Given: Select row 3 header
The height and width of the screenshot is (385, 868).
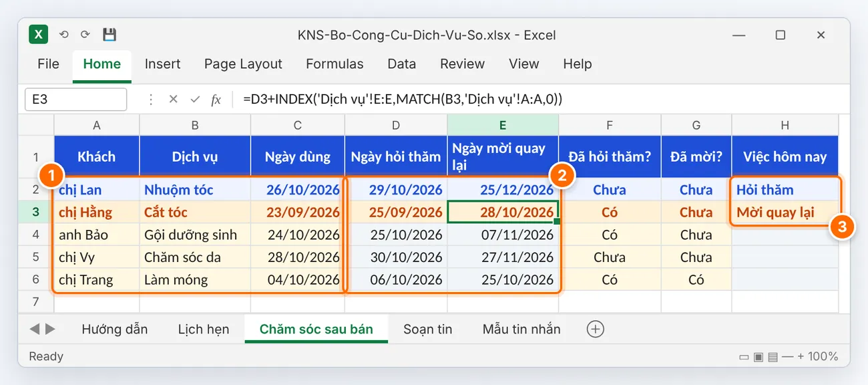Looking at the screenshot, I should (36, 212).
